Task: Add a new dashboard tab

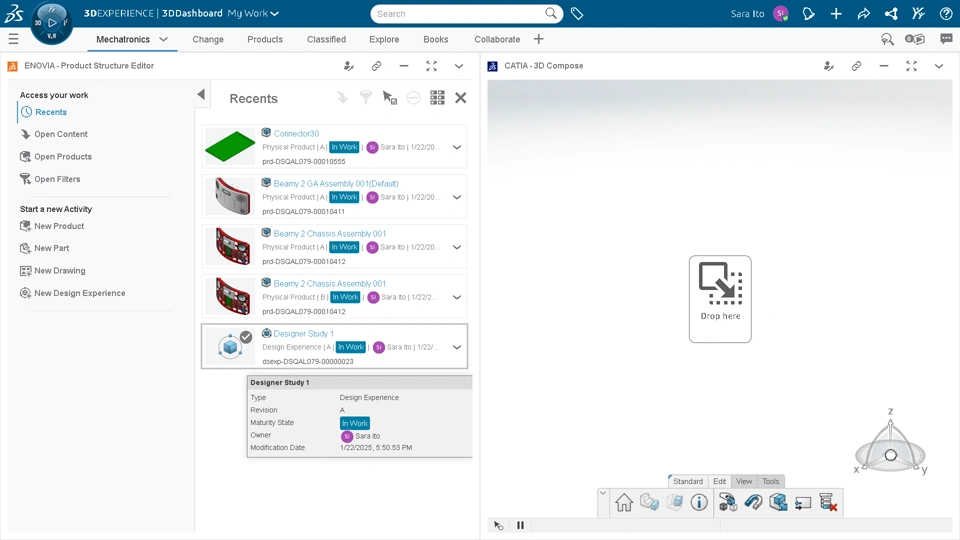Action: [539, 39]
